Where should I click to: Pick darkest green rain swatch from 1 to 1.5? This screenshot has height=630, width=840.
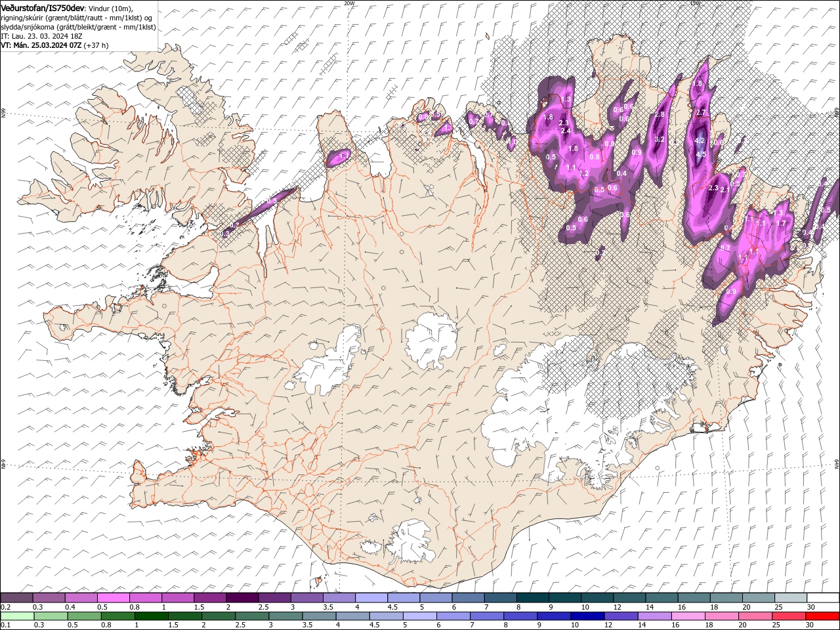(151, 616)
